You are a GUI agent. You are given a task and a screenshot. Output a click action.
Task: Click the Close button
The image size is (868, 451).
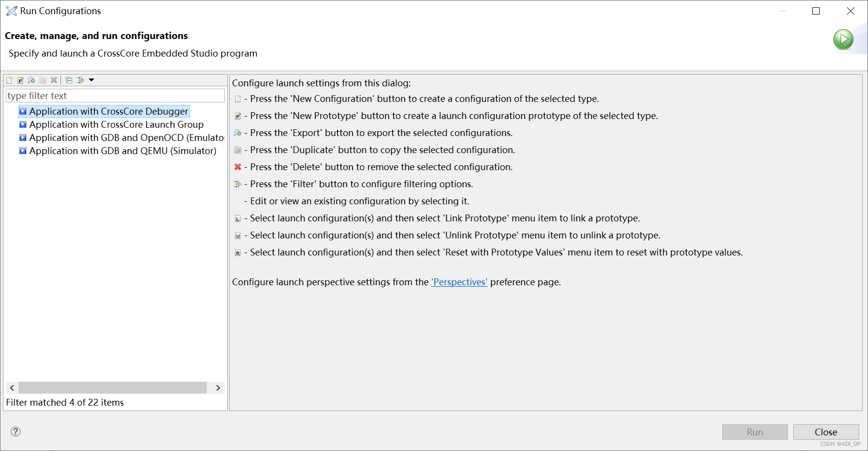coord(826,432)
